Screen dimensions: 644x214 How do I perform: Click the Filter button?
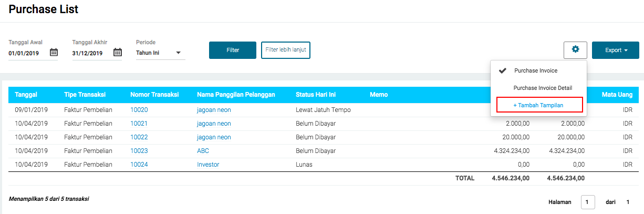point(233,50)
